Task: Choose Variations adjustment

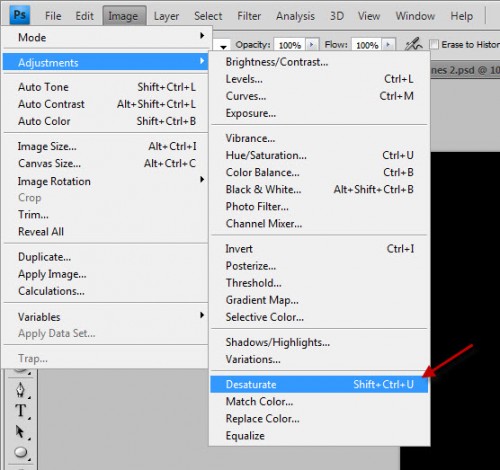Action: click(319, 359)
